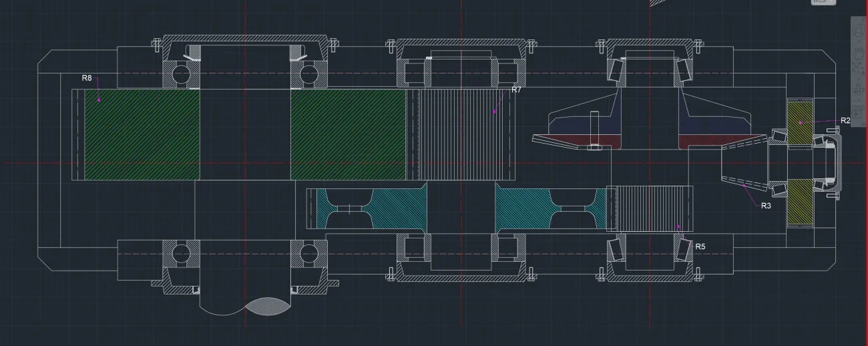Screen dimensions: 868x346
Task: Open the WCS coordinate system dropdown
Action: pos(823,2)
